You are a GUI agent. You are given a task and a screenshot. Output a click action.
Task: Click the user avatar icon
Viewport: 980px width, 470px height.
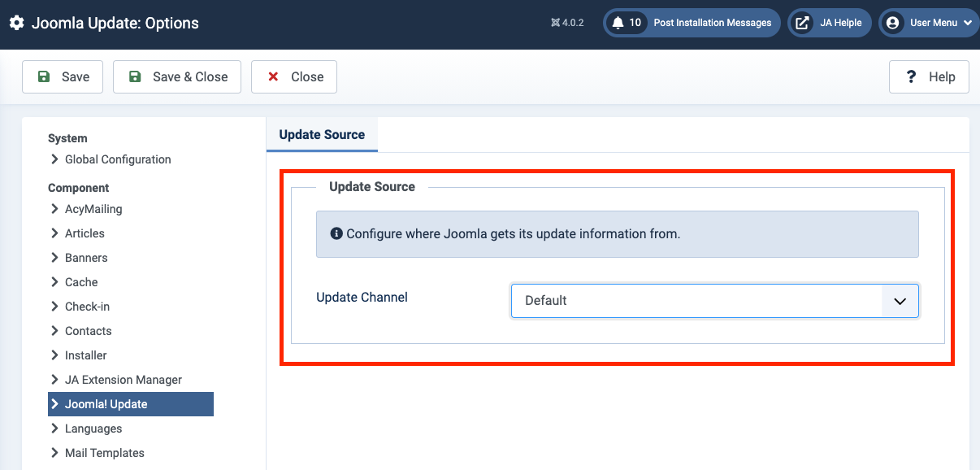(x=893, y=23)
